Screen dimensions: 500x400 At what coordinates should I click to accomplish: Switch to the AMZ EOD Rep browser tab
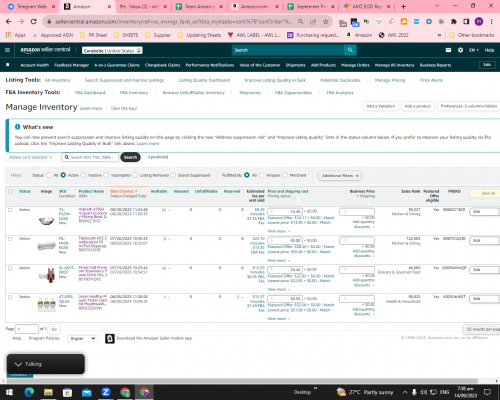(x=367, y=7)
